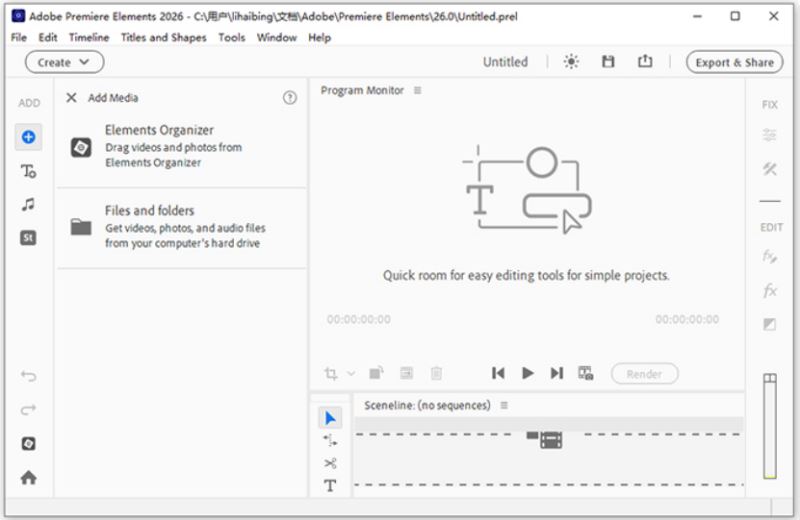The width and height of the screenshot is (800, 520).
Task: Click the Fix tools wrench icon
Action: tap(769, 169)
